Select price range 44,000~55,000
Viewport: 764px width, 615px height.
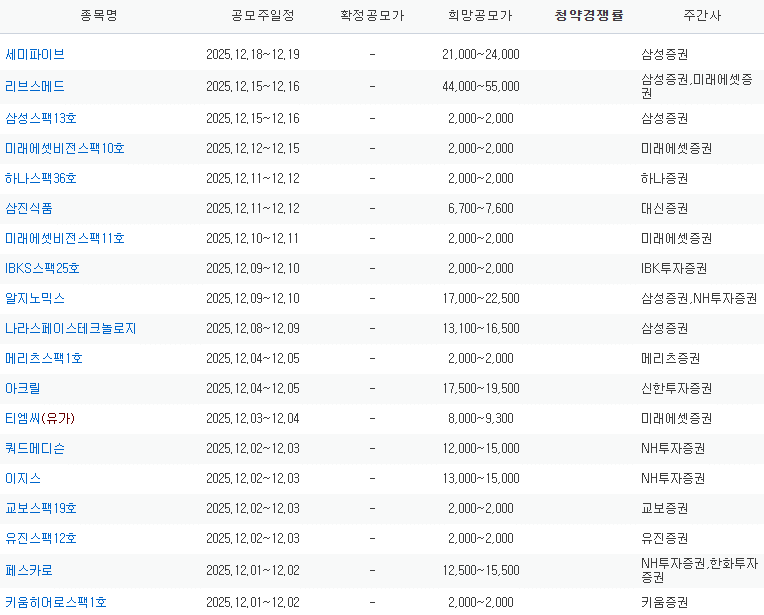(x=481, y=86)
